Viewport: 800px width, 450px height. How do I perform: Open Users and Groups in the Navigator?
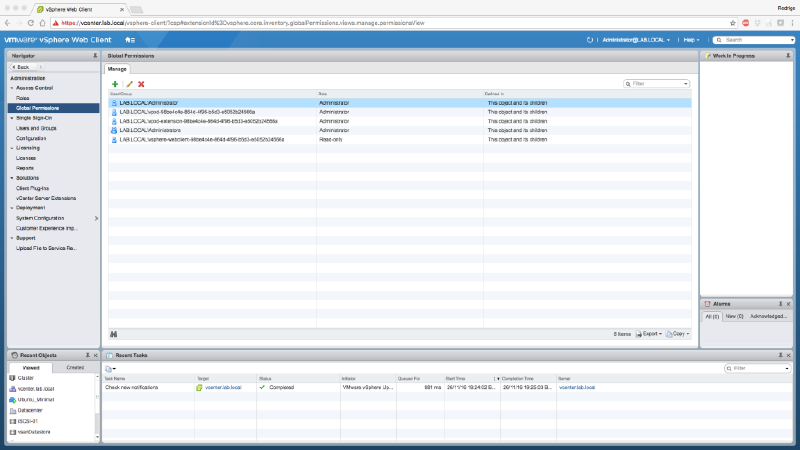tap(36, 128)
